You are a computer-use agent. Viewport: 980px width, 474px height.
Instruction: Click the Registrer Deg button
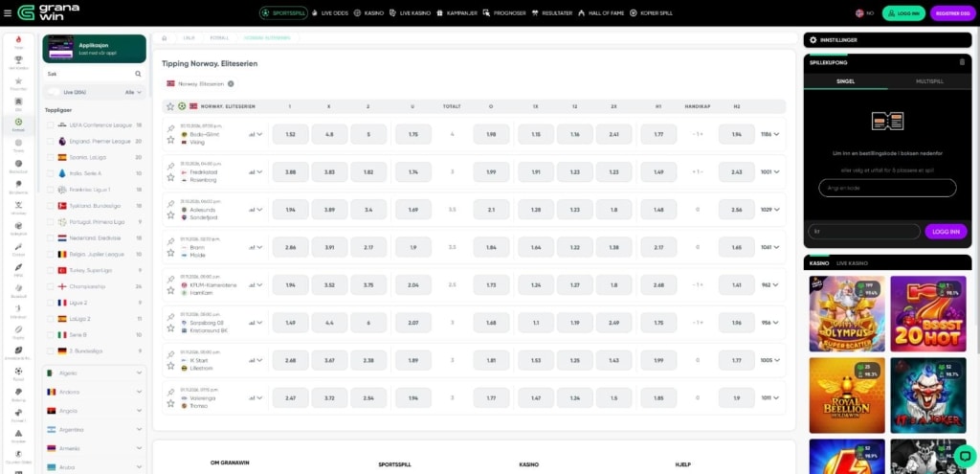pos(952,13)
